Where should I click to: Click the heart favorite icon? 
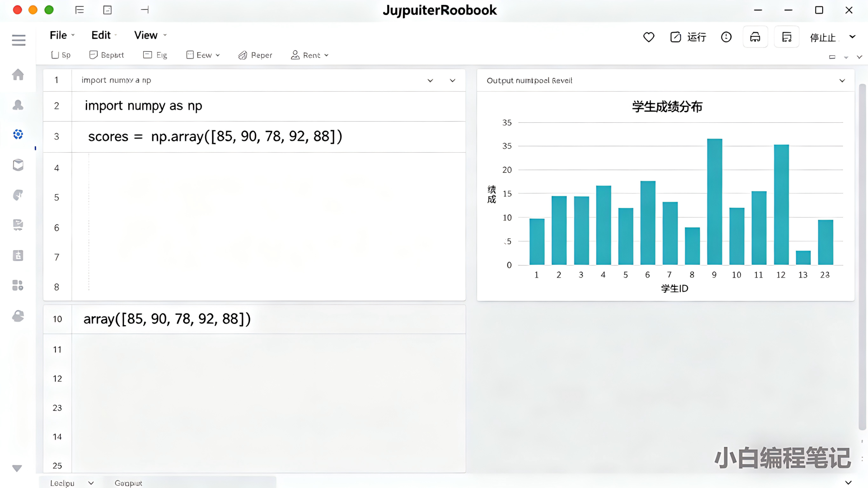pyautogui.click(x=648, y=37)
